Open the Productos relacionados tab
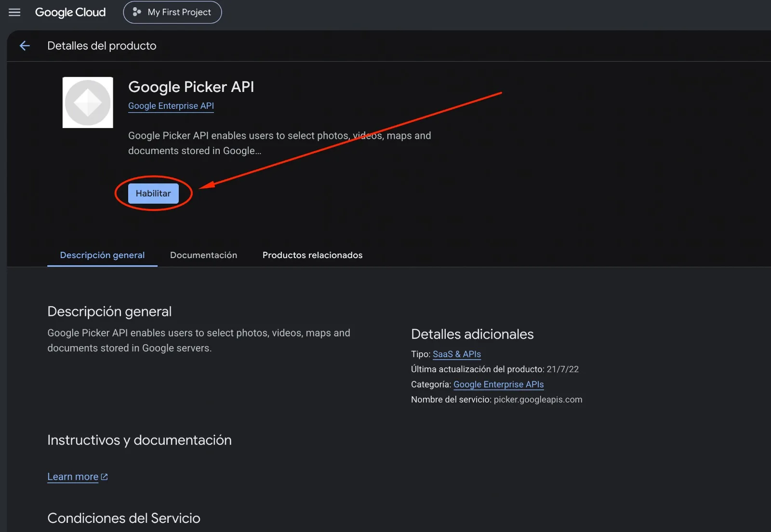The width and height of the screenshot is (771, 532). [x=312, y=255]
